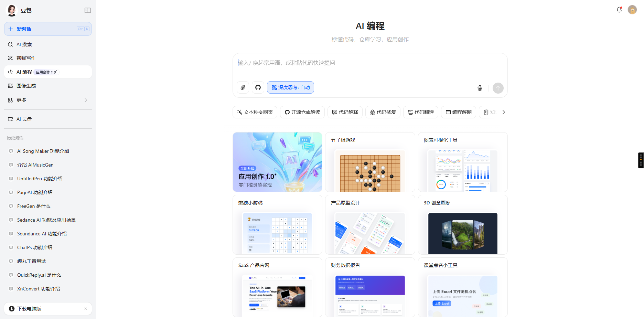Viewport: 644px width, 319px height.
Task: Open the PageAI 功能介绍 history chat
Action: coord(35,192)
